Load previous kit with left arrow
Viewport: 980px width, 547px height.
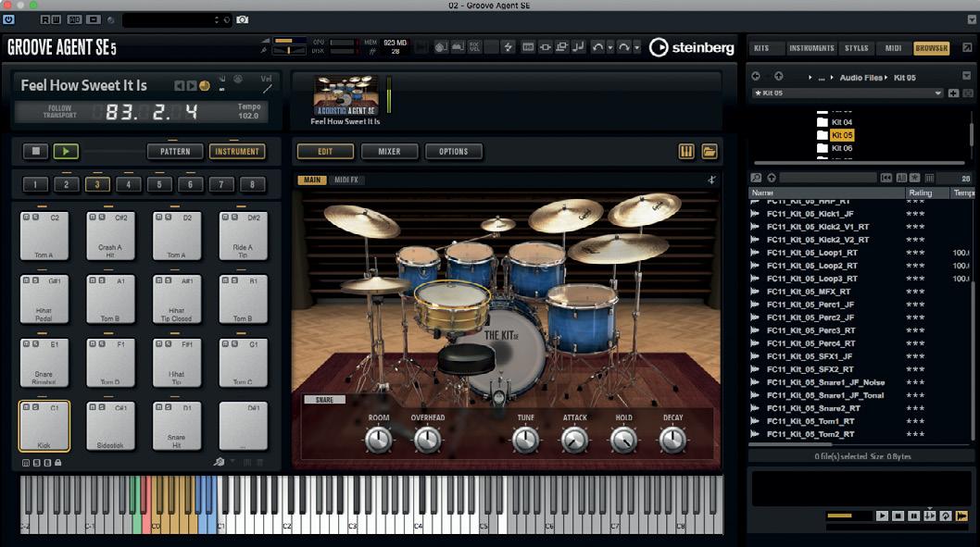180,85
